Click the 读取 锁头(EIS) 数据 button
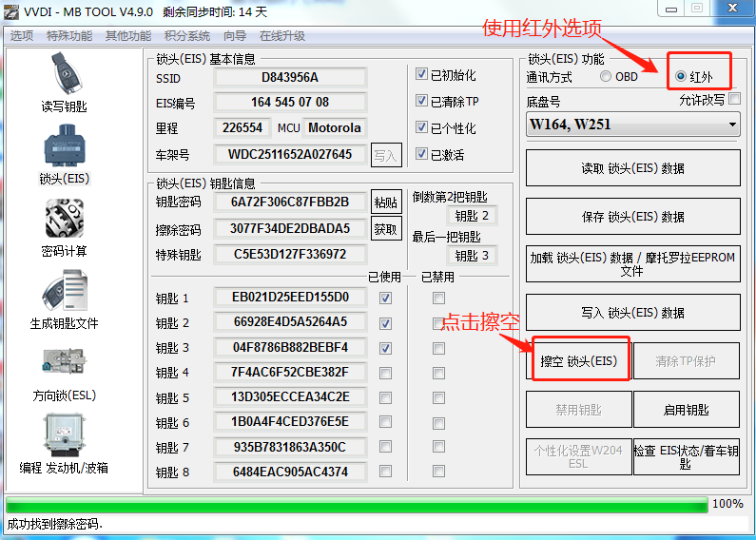Image resolution: width=756 pixels, height=540 pixels. [x=632, y=168]
